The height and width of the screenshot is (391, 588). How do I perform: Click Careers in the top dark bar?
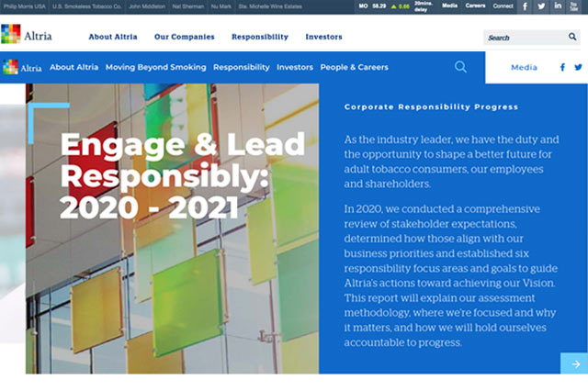point(476,6)
